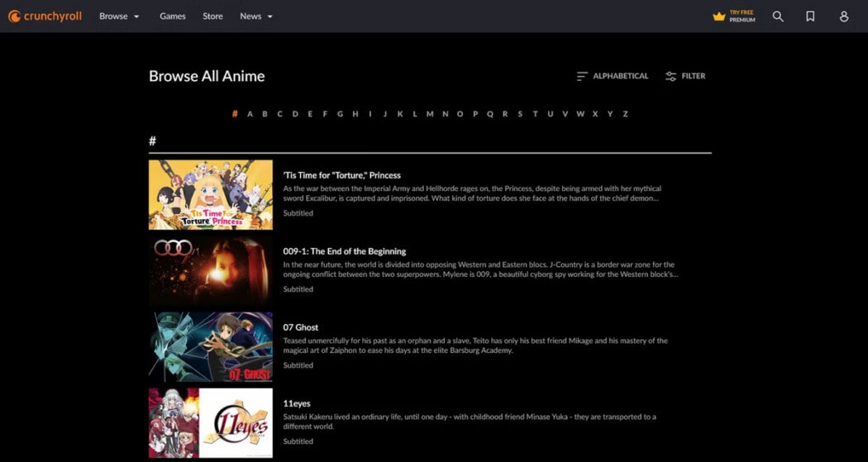Select the # symbol in letter index
Screen dimensions: 868x462
coord(235,114)
